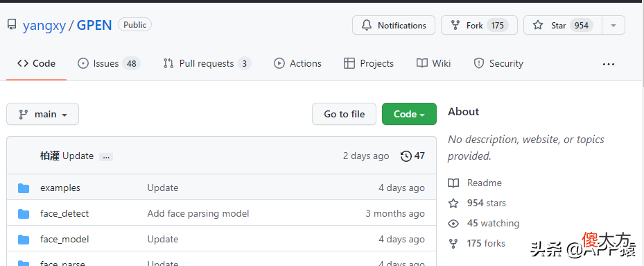644x266 pixels.
Task: Click the eye icon beside 45 watching
Action: click(x=453, y=223)
